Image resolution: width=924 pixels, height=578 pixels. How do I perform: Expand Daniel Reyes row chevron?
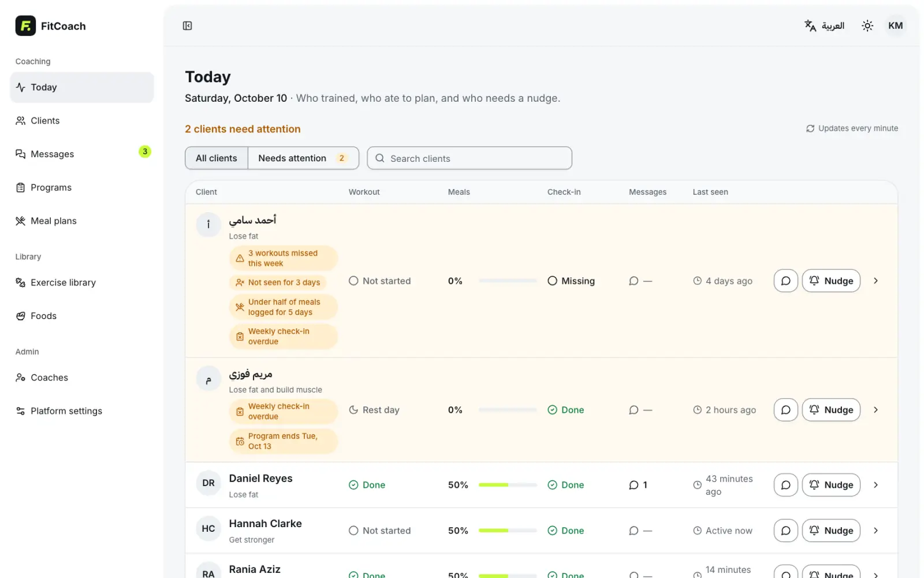(x=875, y=485)
